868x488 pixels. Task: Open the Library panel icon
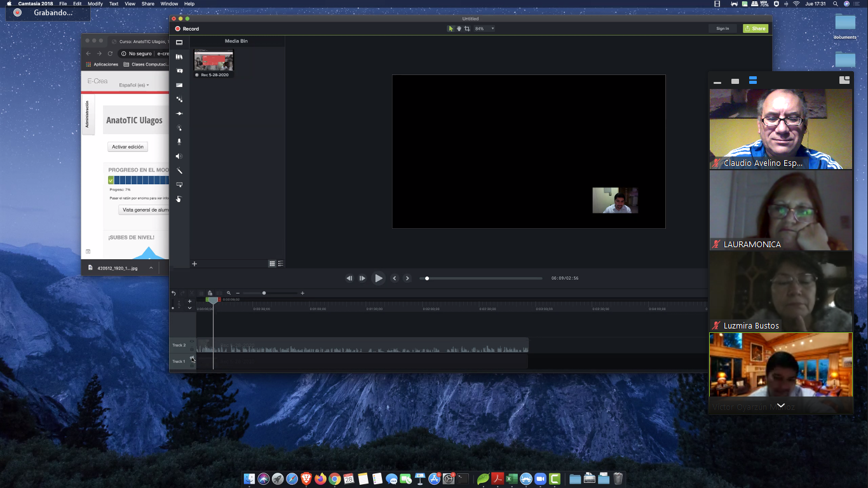coord(179,57)
